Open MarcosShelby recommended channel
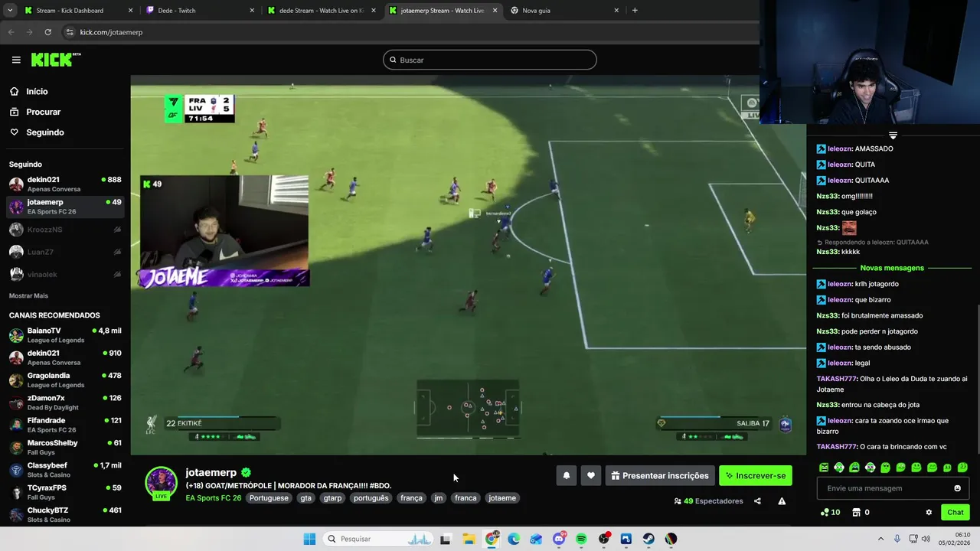980x551 pixels. [x=65, y=447]
